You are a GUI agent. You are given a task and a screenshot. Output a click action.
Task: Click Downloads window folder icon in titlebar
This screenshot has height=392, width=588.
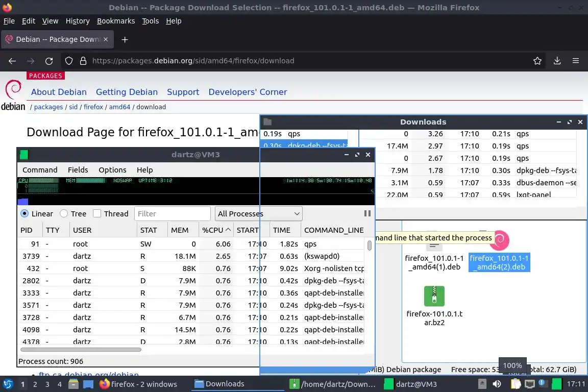(267, 121)
